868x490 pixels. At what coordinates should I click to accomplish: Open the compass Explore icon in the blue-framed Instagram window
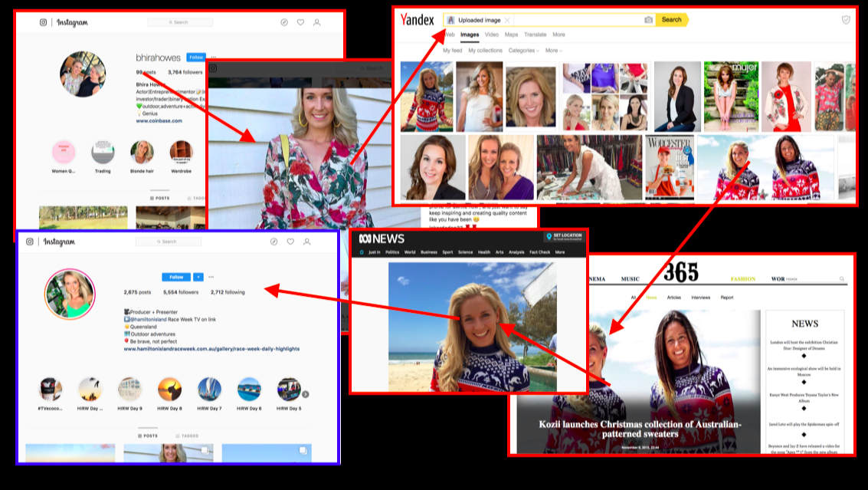click(x=274, y=242)
